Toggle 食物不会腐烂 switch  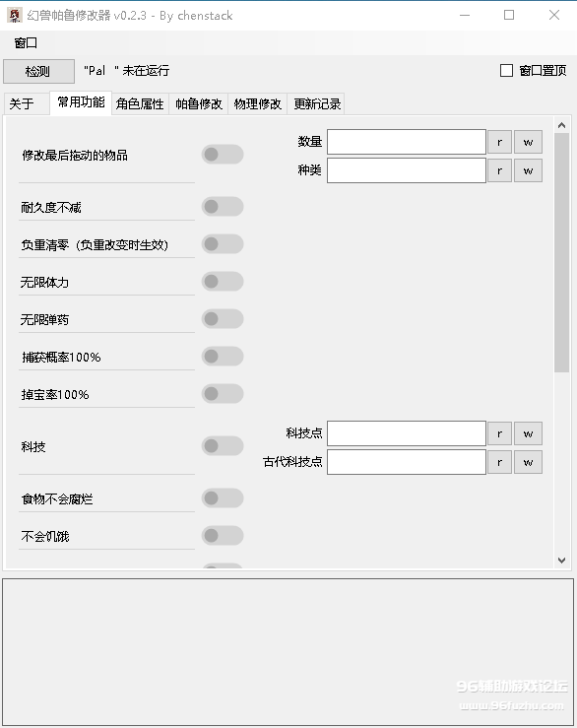(x=223, y=498)
